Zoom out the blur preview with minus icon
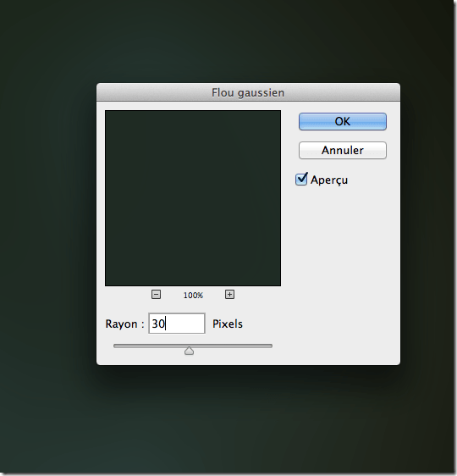Viewport: 457px width, 476px height. click(x=156, y=294)
